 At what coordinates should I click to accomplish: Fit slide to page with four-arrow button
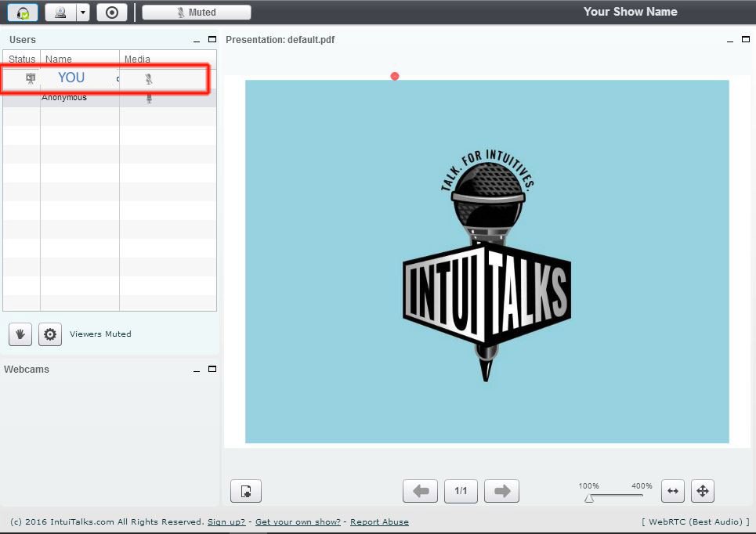coord(703,491)
